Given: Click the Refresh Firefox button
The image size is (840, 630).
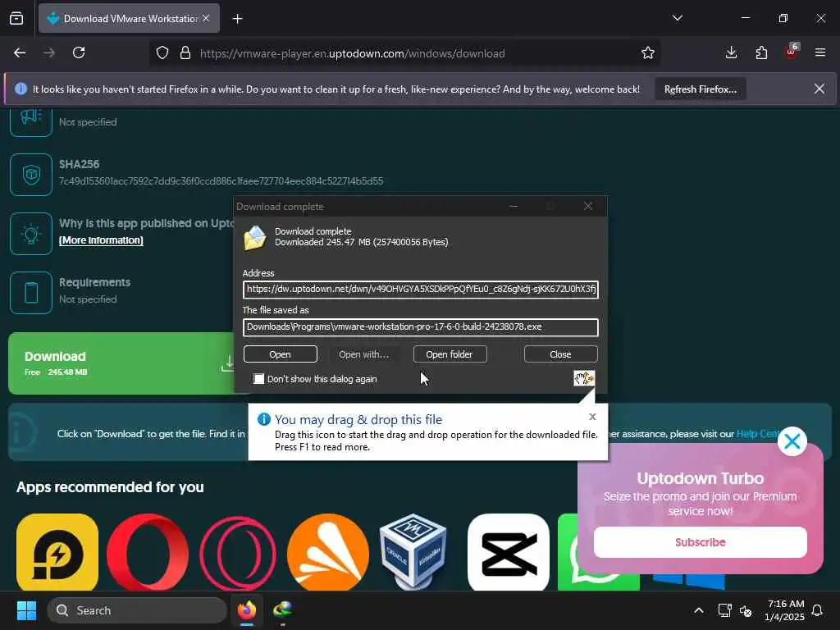Looking at the screenshot, I should (701, 89).
